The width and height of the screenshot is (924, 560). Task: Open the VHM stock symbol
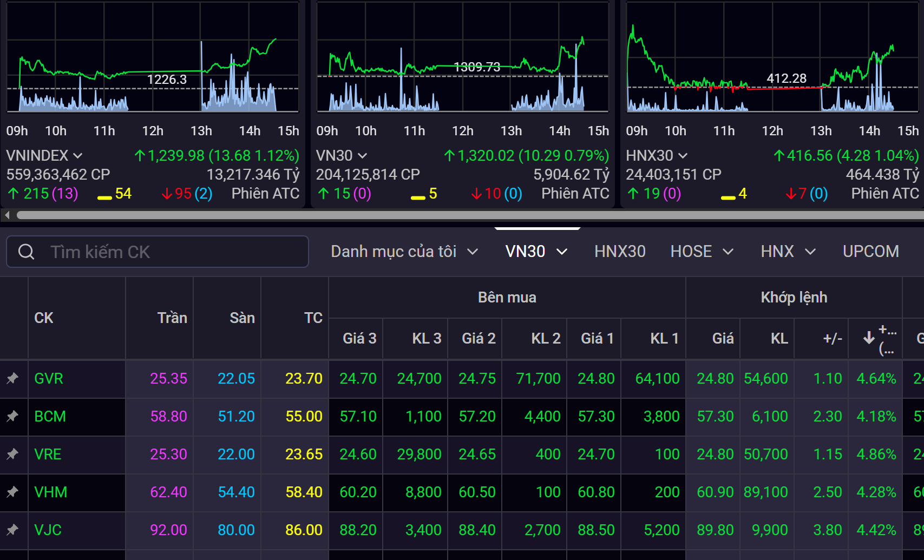pos(51,492)
